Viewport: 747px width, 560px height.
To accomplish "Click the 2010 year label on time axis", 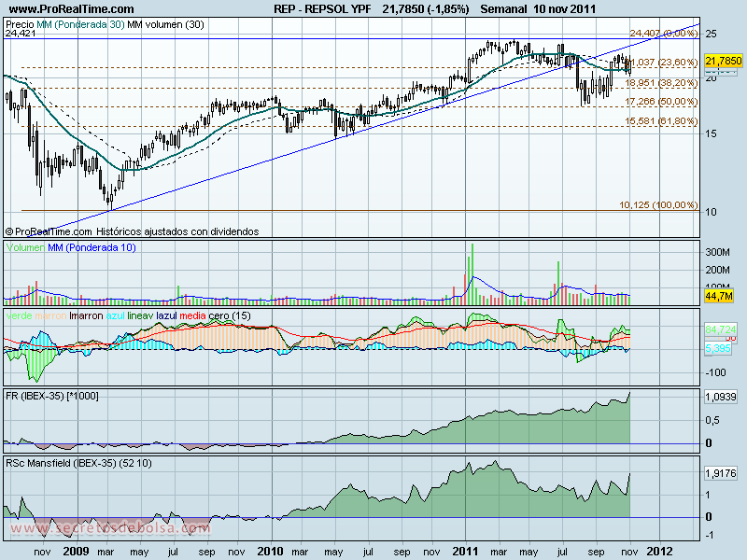I will 270,552.
